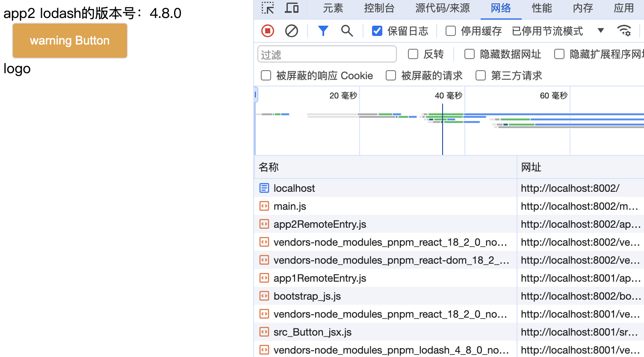Switch to the 源代码/来源 tab
The width and height of the screenshot is (644, 357).
click(443, 8)
